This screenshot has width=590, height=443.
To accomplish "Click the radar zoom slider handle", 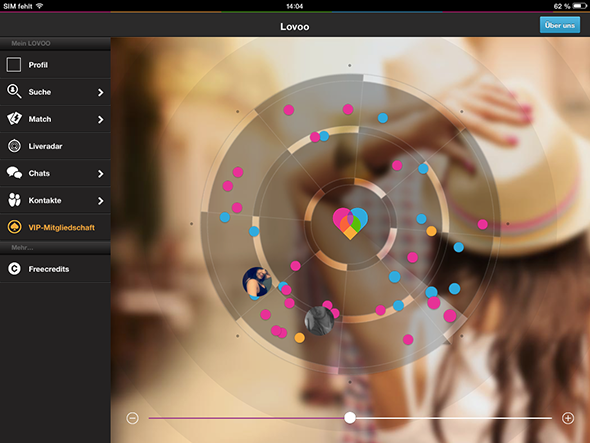I will click(350, 417).
